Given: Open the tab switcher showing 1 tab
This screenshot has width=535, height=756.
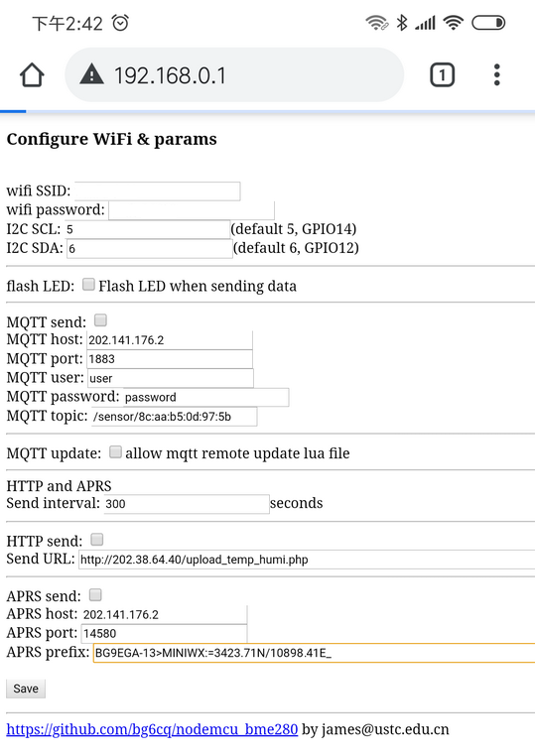Looking at the screenshot, I should click(x=442, y=75).
